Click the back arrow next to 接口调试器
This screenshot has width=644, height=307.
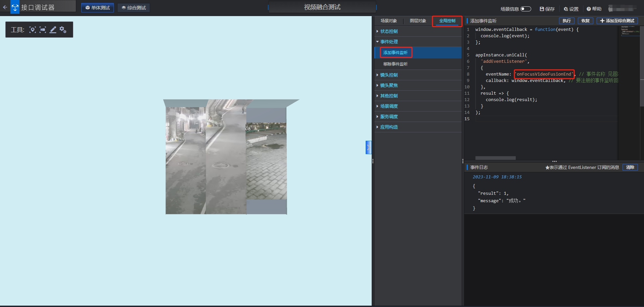[5, 7]
